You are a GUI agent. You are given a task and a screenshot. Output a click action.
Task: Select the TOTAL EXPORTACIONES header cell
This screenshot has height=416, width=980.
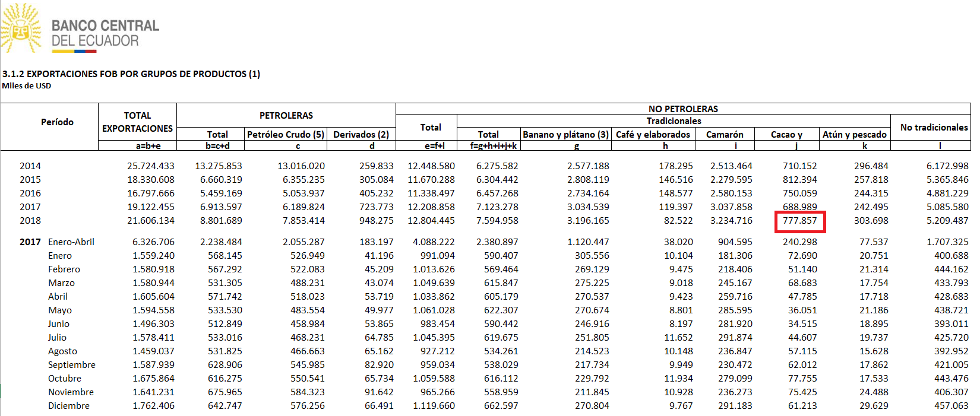point(137,122)
